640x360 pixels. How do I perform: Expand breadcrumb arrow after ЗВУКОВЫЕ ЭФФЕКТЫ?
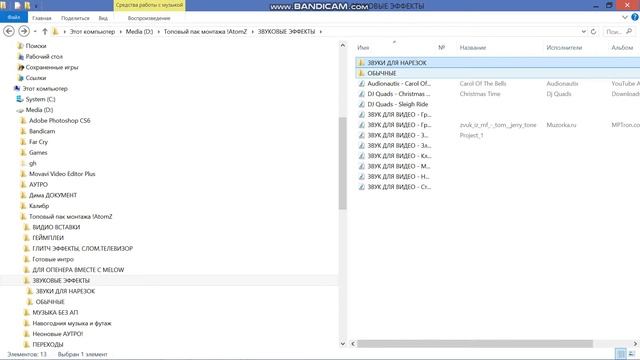click(321, 31)
